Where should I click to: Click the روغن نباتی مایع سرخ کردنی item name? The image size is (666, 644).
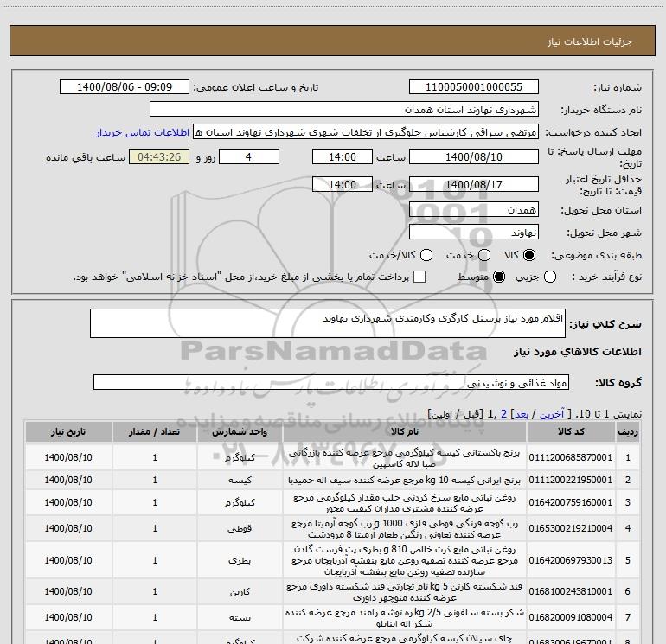tap(405, 502)
